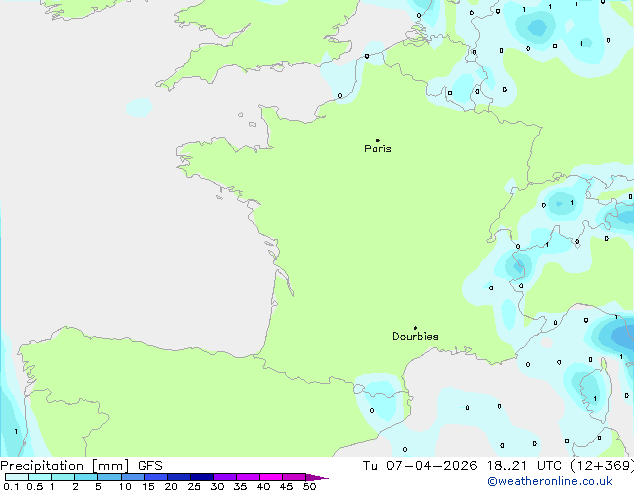The image size is (634, 490).
Task: Click the legend swatch between 0.1 and 0.5
Action: pyautogui.click(x=17, y=477)
